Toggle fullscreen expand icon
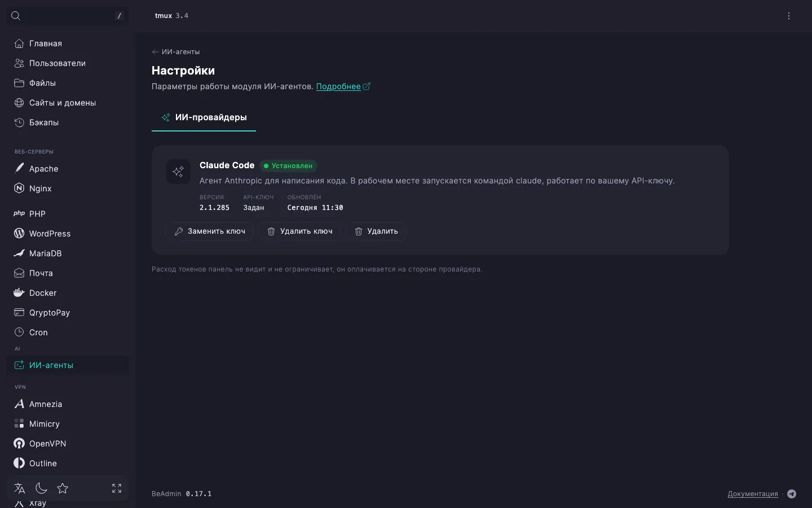 [x=117, y=488]
